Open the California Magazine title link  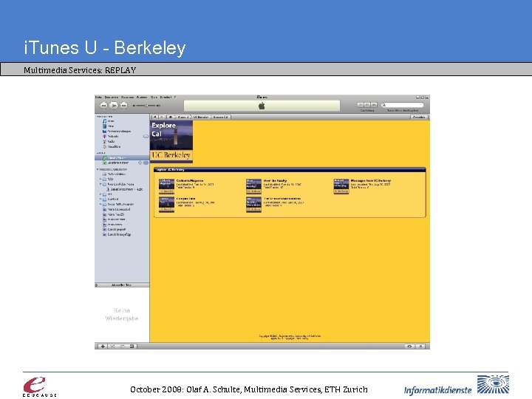(x=190, y=181)
